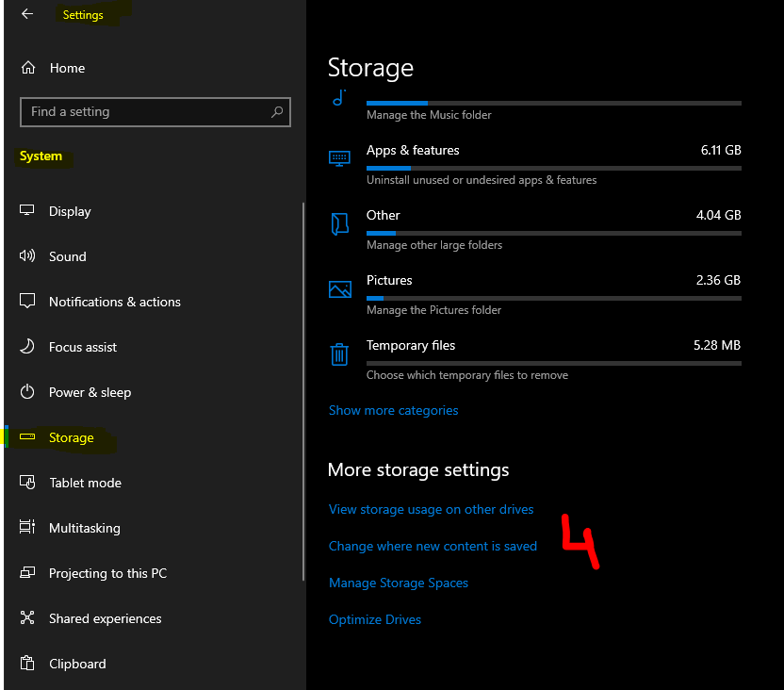Click the back arrow in Settings

[27, 14]
